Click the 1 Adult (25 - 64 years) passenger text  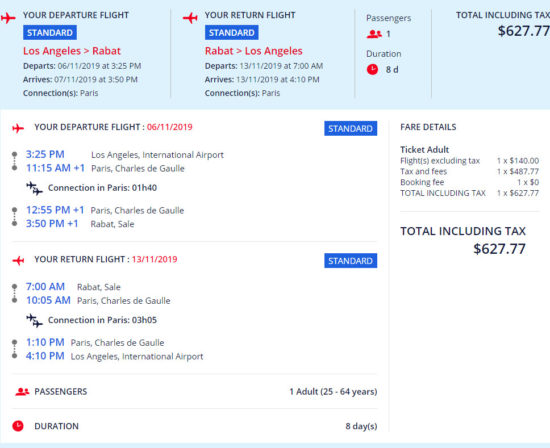333,392
